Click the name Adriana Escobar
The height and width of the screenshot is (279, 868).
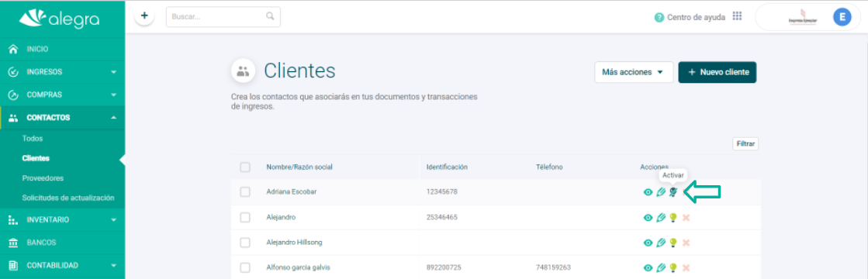(291, 192)
